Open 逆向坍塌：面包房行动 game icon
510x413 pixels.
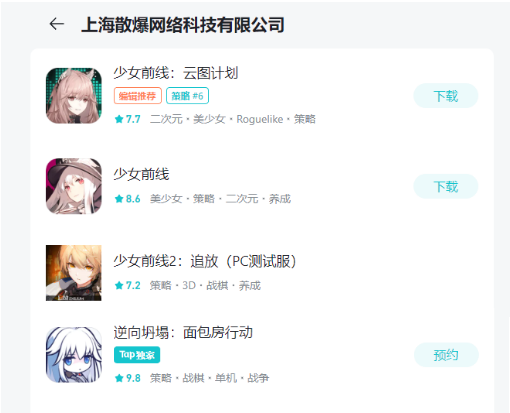click(74, 355)
